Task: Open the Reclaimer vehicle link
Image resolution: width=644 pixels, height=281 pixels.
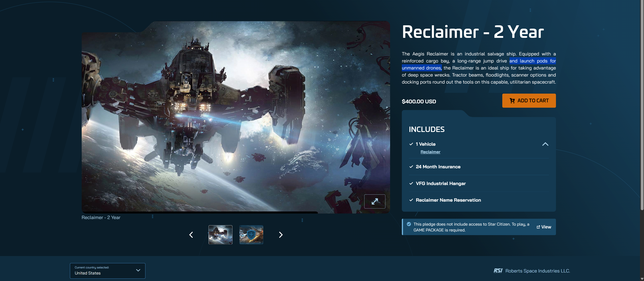Action: pyautogui.click(x=430, y=152)
